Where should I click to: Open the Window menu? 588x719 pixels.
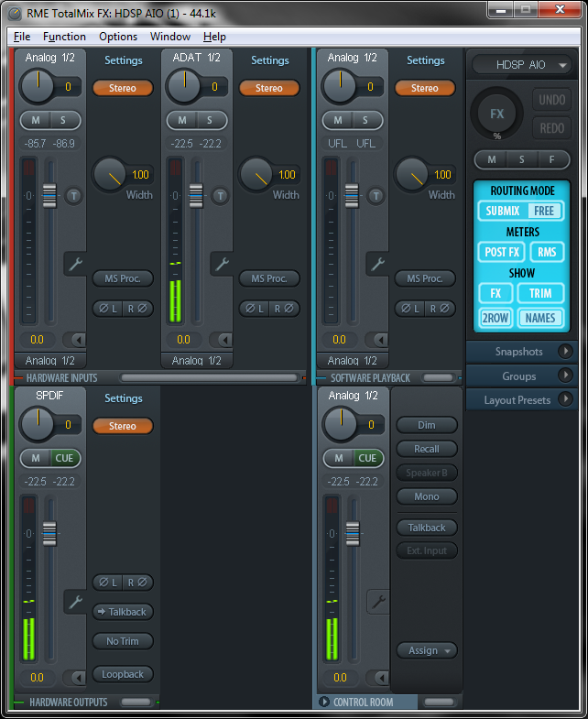tap(170, 37)
